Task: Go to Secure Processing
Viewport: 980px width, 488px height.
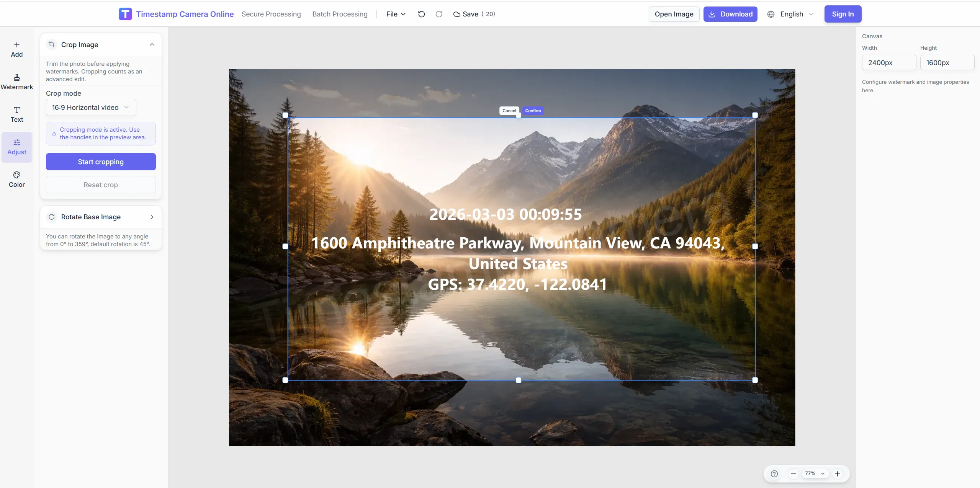Action: (x=271, y=14)
